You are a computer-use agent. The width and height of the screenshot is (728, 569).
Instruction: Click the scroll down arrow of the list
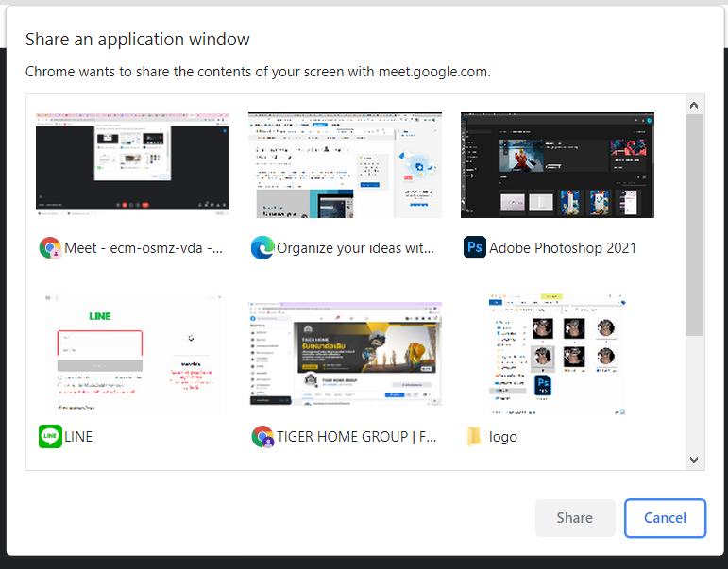694,460
